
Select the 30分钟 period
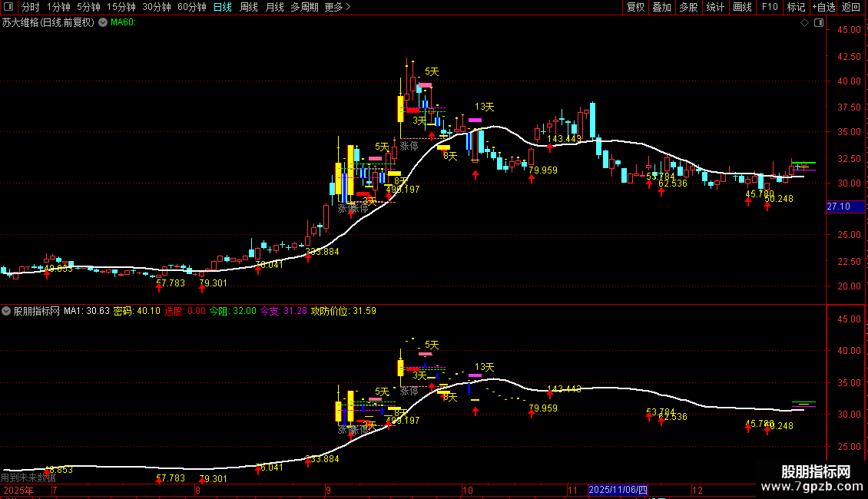157,7
